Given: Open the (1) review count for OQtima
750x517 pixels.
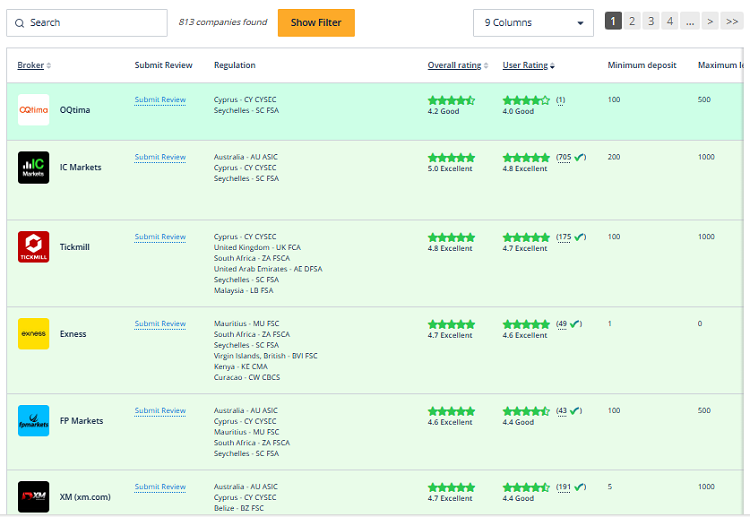Looking at the screenshot, I should 561,100.
